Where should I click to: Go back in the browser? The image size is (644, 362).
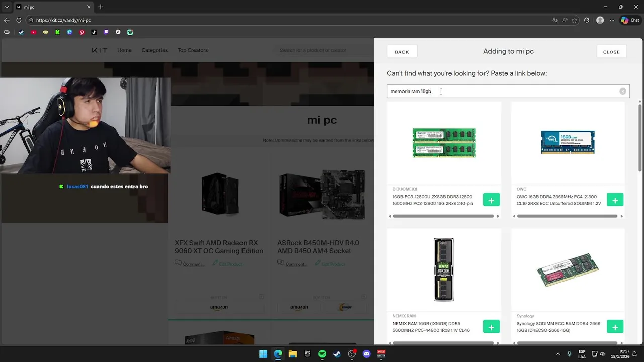(x=7, y=20)
